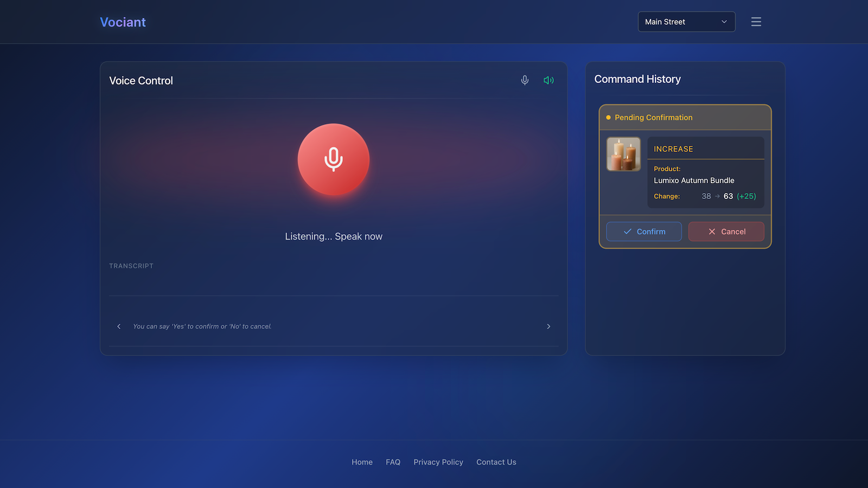Mute the voice feedback speaker icon
The height and width of the screenshot is (488, 868).
(548, 80)
